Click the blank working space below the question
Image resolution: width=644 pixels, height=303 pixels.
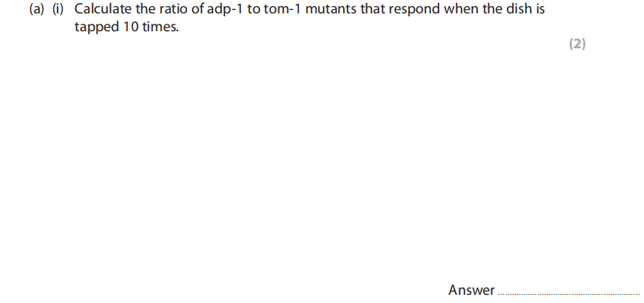298,164
